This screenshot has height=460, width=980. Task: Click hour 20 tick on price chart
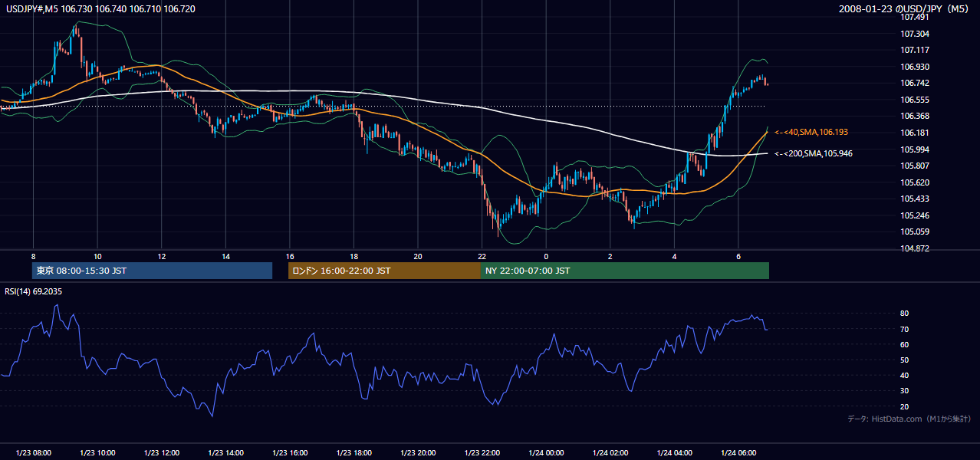tap(418, 256)
